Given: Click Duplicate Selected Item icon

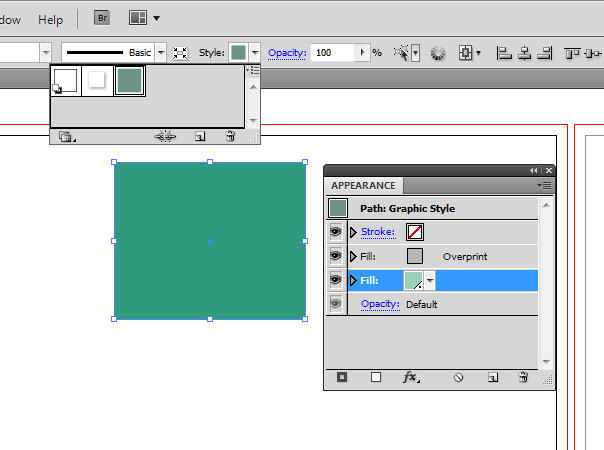Looking at the screenshot, I should click(493, 377).
